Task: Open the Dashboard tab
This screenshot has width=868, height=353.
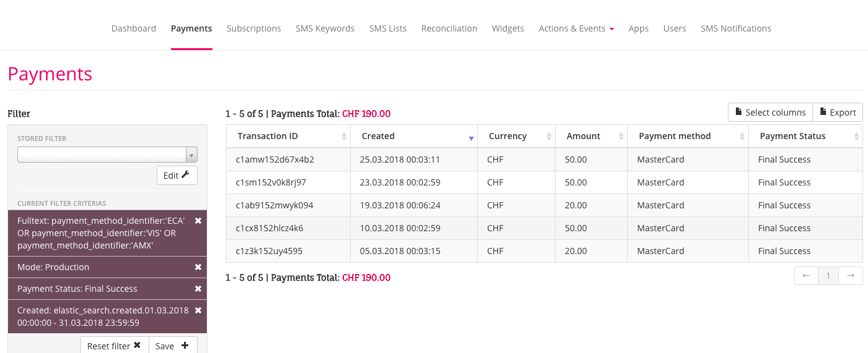Action: (x=133, y=28)
